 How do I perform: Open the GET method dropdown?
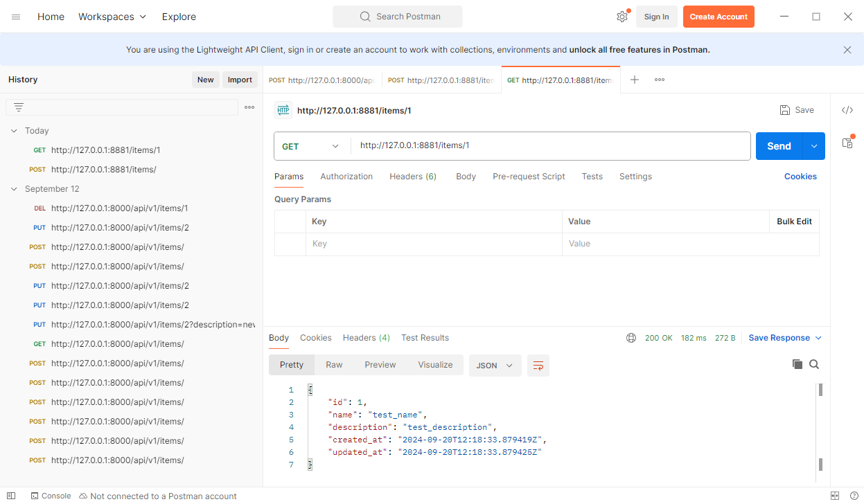pos(312,146)
